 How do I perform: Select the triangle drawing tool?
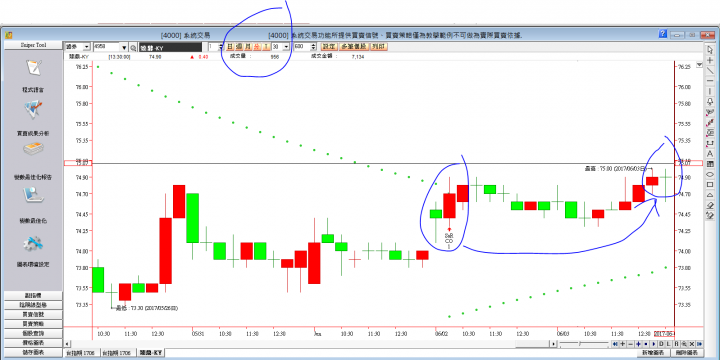(x=710, y=195)
